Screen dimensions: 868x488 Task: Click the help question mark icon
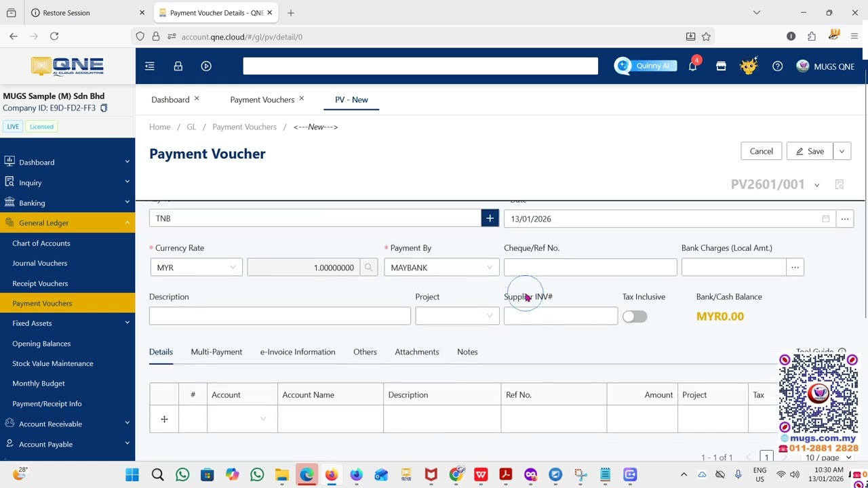pos(778,66)
